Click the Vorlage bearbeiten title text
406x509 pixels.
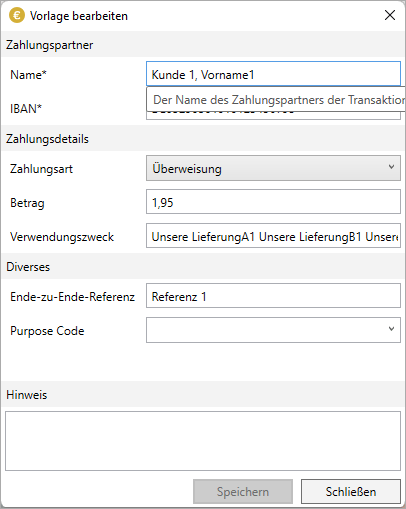tap(79, 16)
